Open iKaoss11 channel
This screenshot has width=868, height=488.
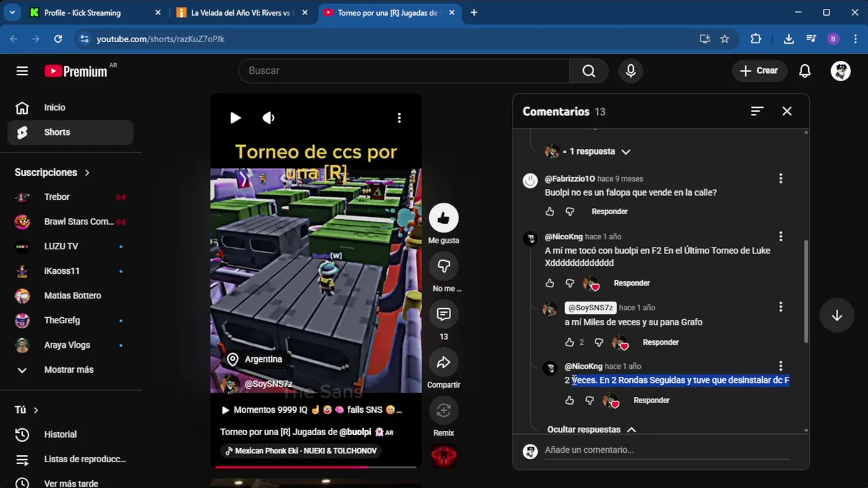pyautogui.click(x=71, y=271)
